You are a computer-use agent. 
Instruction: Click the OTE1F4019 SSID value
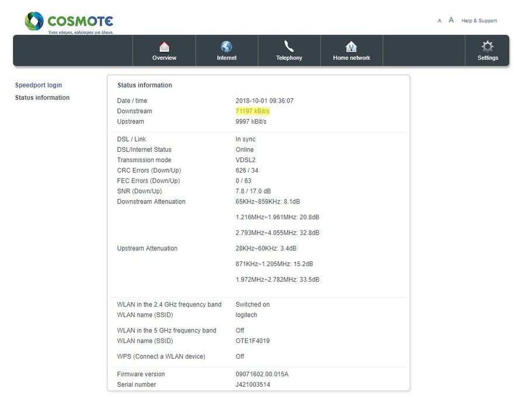[252, 341]
